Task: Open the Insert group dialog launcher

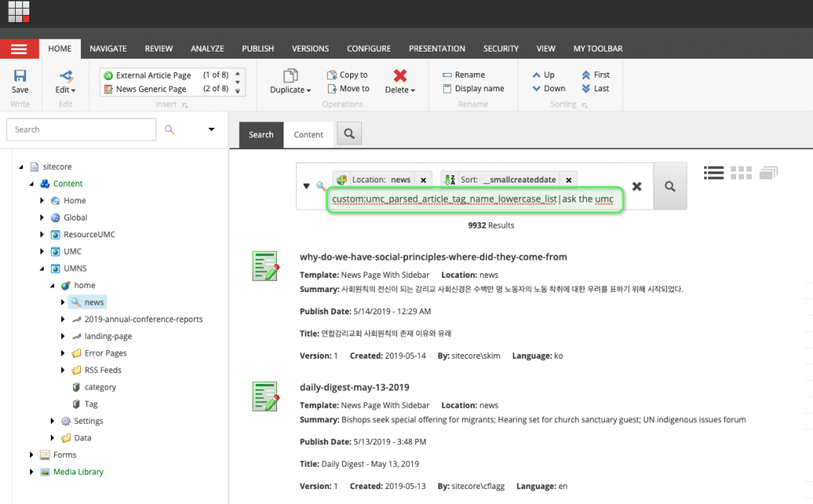Action: [185, 106]
